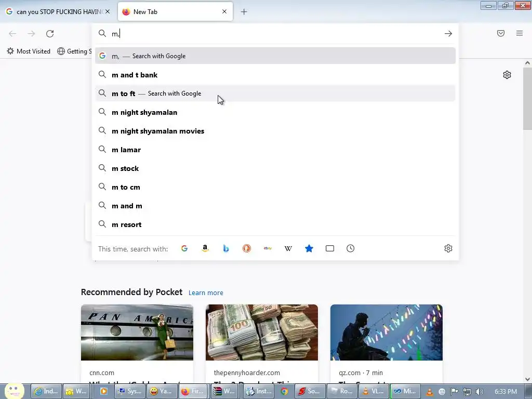Choose the 'm and m' suggestion

pyautogui.click(x=275, y=206)
